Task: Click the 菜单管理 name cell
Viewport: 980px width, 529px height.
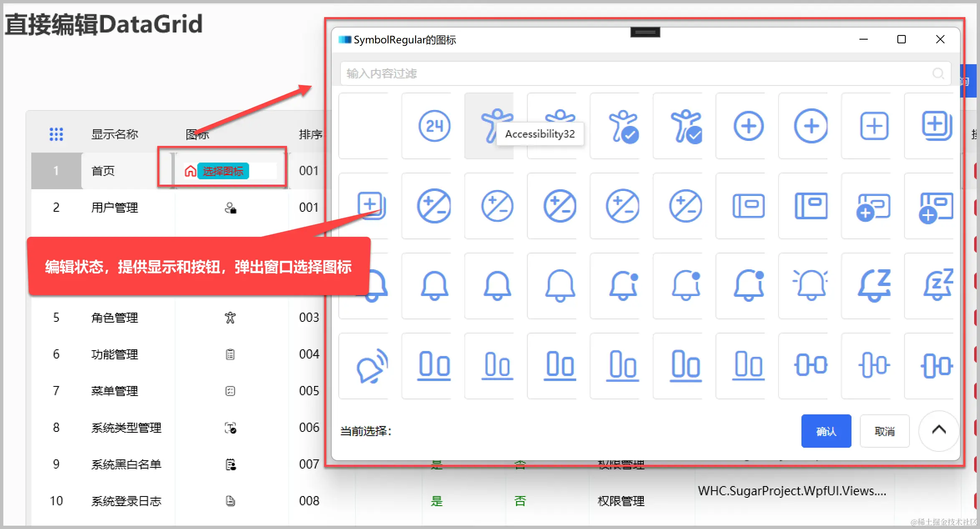Action: tap(115, 391)
